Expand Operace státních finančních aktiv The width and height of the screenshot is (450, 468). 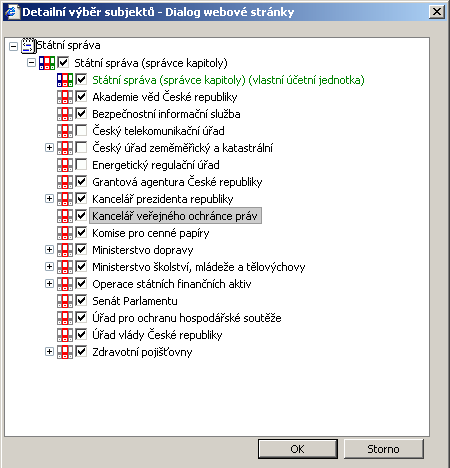coord(49,283)
